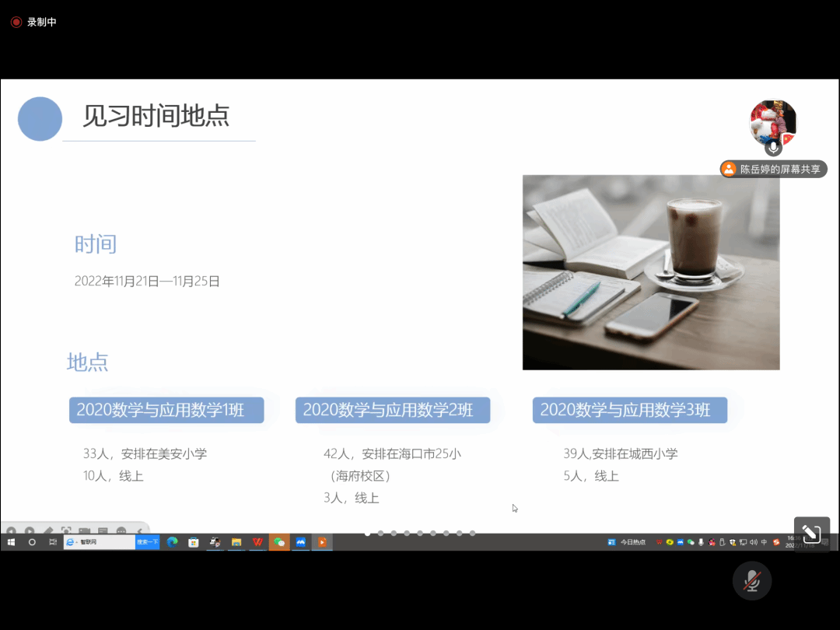This screenshot has height=630, width=840.
Task: Open Task View on the taskbar
Action: point(52,542)
